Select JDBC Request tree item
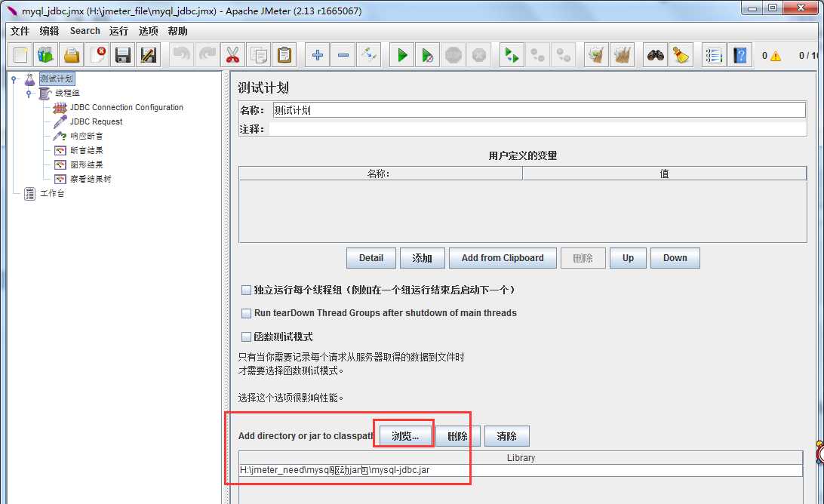The image size is (824, 504). 96,122
